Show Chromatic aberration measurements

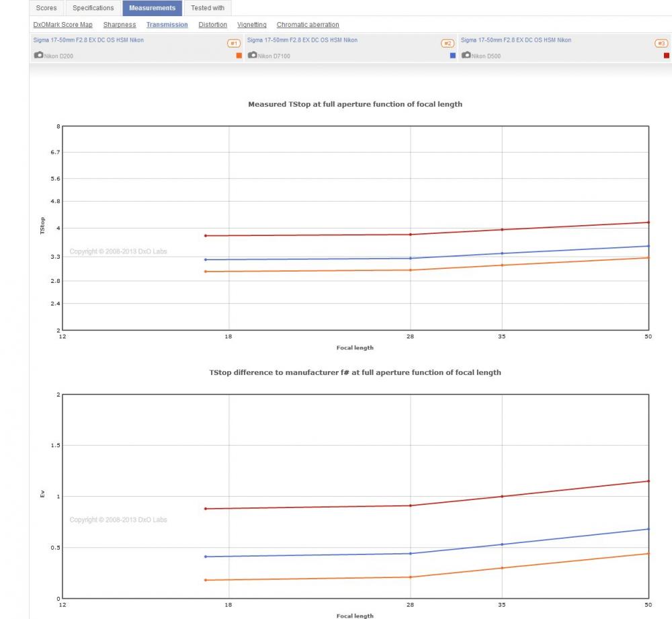coord(308,25)
